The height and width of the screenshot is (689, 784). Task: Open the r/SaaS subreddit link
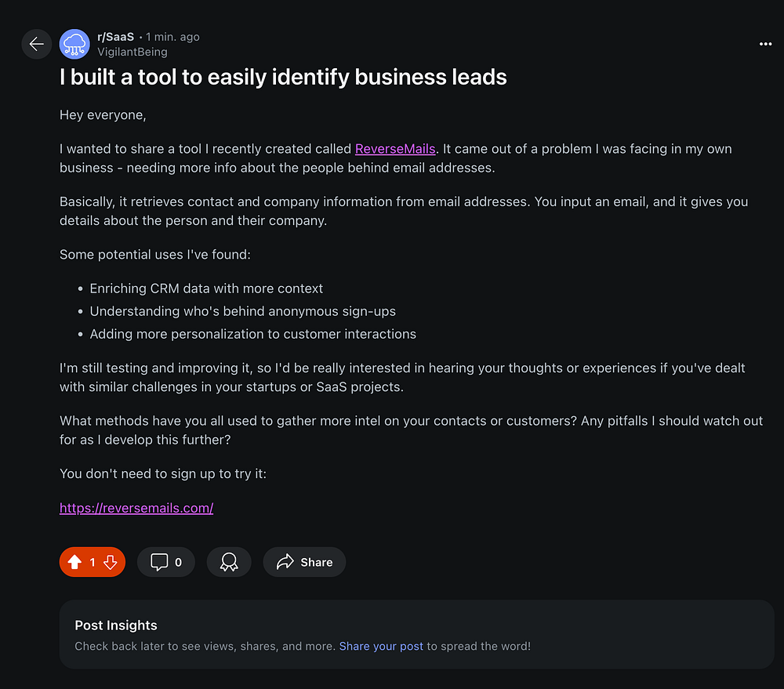pos(115,37)
